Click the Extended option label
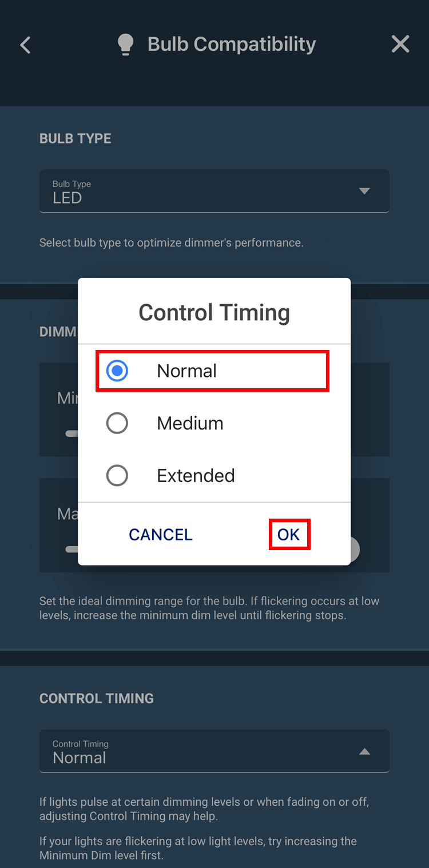429x868 pixels. coord(196,476)
